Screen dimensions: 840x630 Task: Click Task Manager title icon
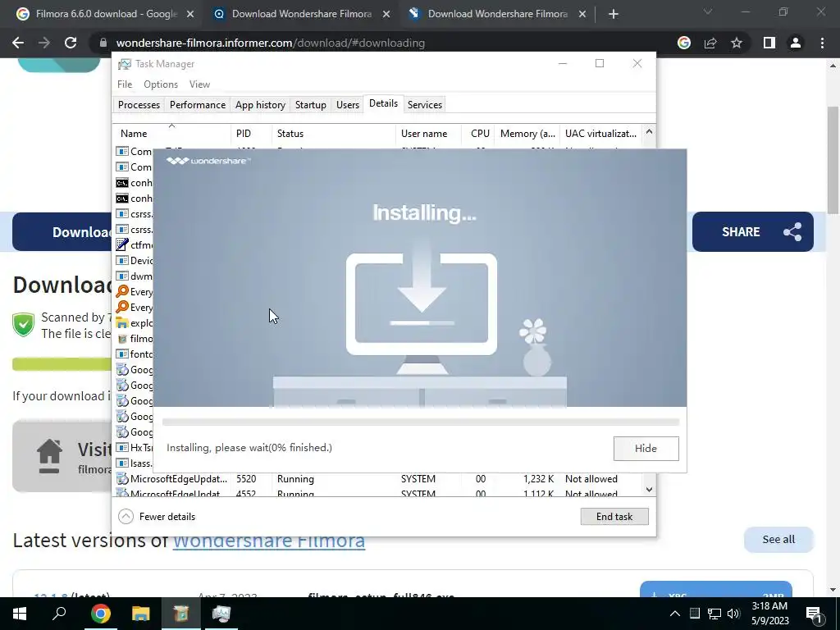point(125,64)
